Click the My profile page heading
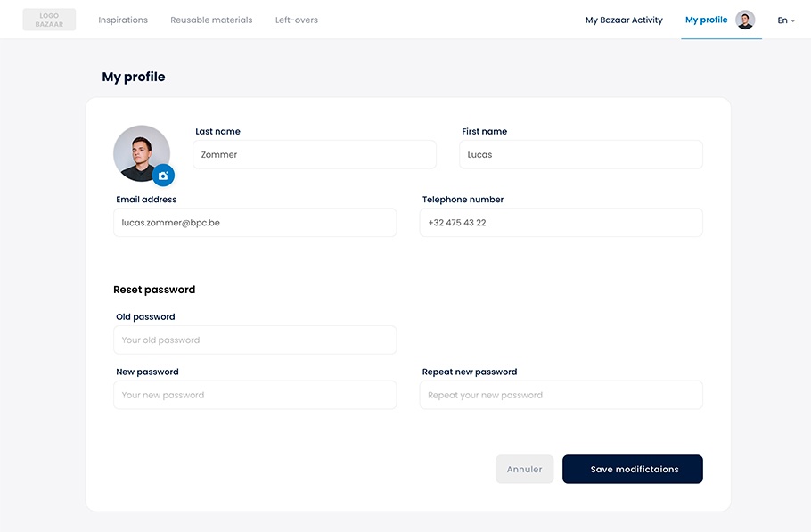 (134, 77)
